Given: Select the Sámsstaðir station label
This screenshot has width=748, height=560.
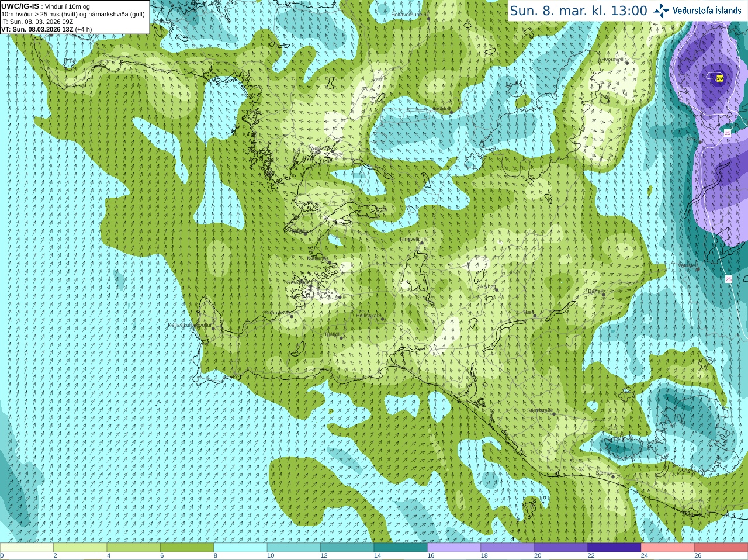Looking at the screenshot, I should click(x=539, y=410).
